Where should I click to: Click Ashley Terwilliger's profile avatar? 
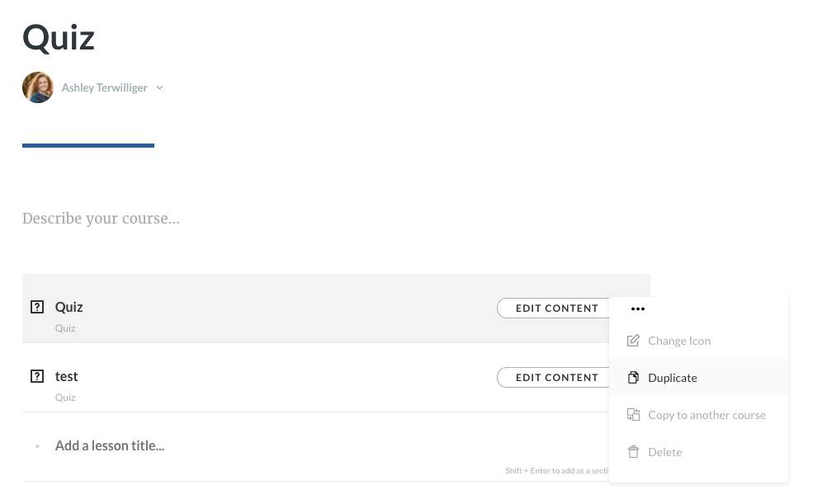[x=38, y=87]
